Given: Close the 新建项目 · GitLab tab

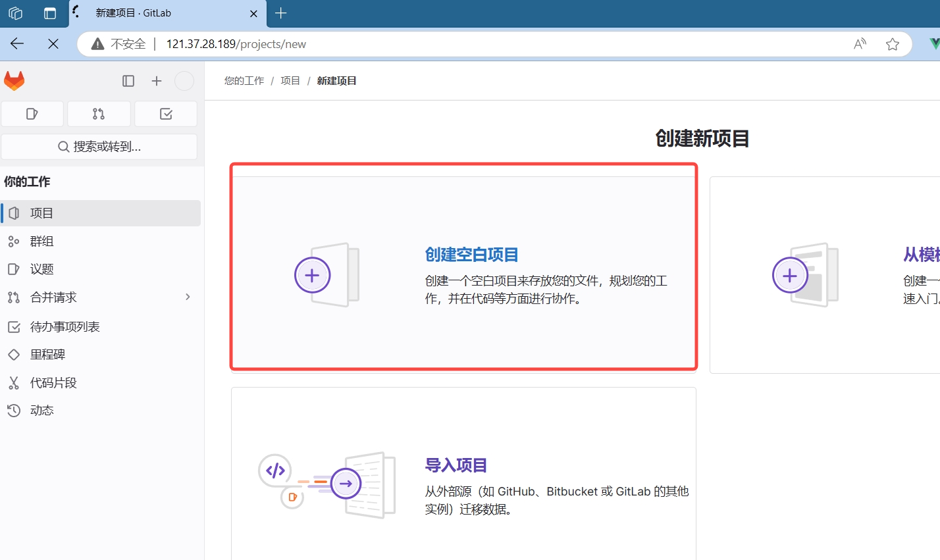Looking at the screenshot, I should (253, 13).
